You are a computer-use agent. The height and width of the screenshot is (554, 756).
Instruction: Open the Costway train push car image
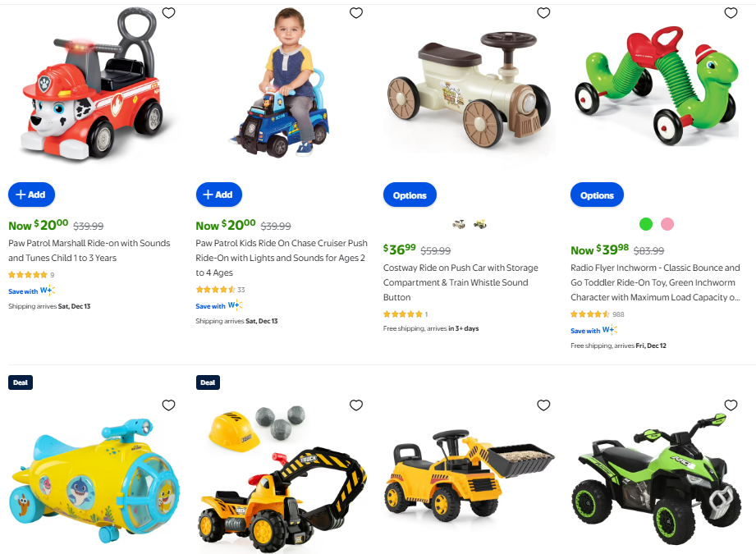point(470,89)
